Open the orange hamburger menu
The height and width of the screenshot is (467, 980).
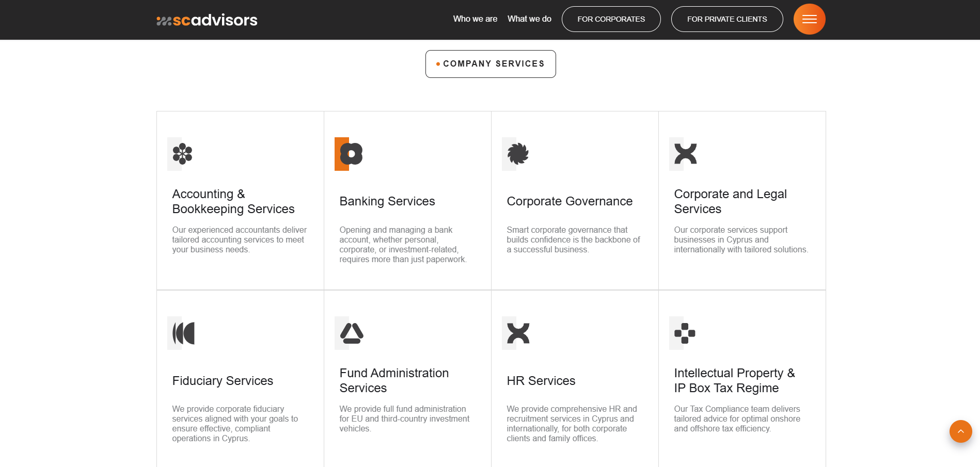[809, 19]
